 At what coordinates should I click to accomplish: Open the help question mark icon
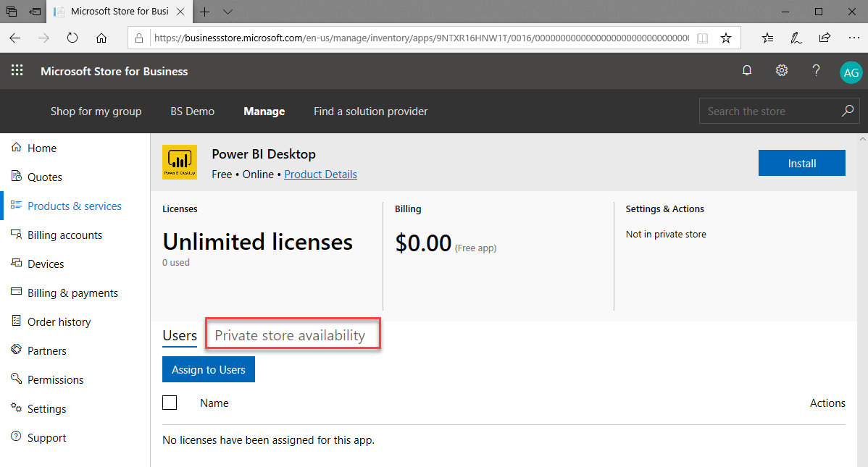816,70
